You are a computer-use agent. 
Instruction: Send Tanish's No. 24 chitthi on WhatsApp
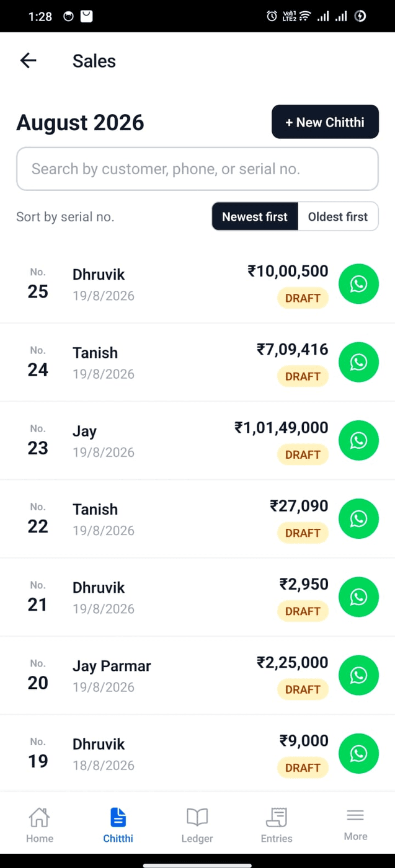coord(358,362)
